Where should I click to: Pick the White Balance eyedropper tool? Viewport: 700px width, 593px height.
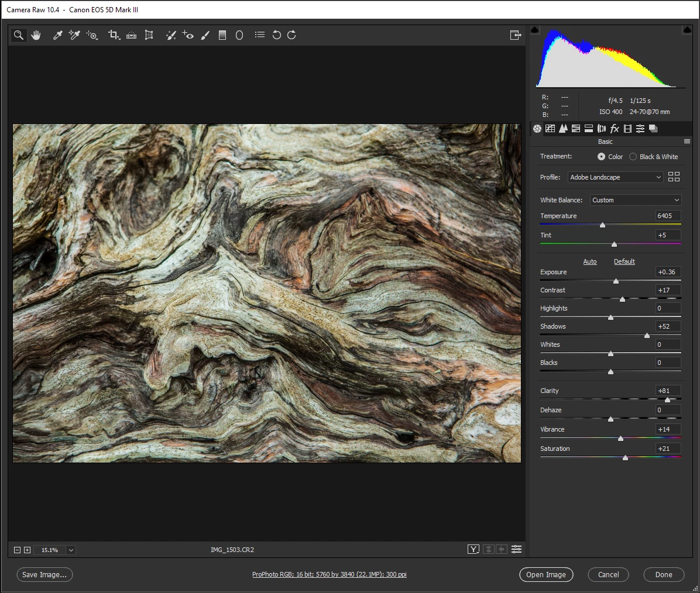(x=57, y=35)
